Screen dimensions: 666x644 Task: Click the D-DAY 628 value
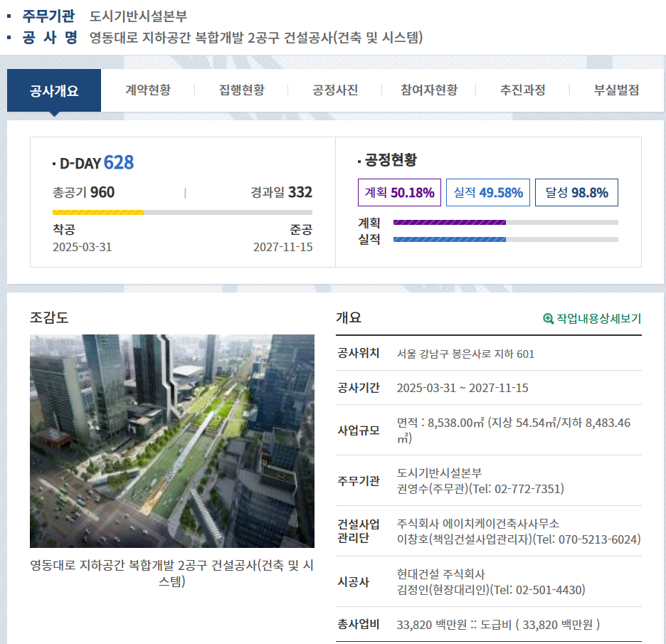pos(119,162)
